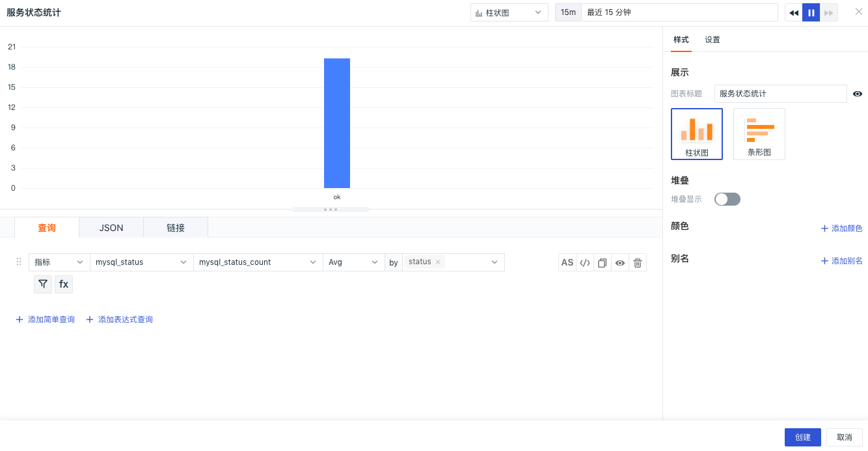This screenshot has width=868, height=451.
Task: Pause the auto refresh
Action: pyautogui.click(x=811, y=12)
